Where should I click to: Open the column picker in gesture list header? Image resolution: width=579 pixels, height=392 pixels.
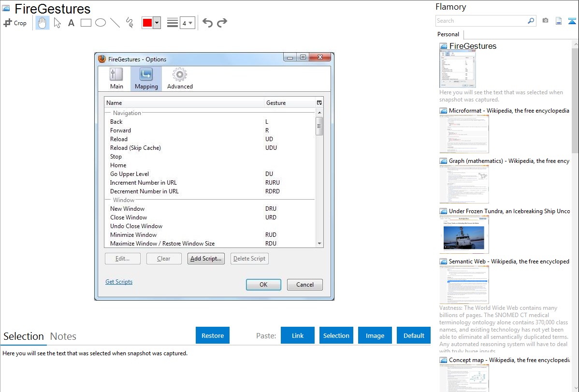[319, 102]
